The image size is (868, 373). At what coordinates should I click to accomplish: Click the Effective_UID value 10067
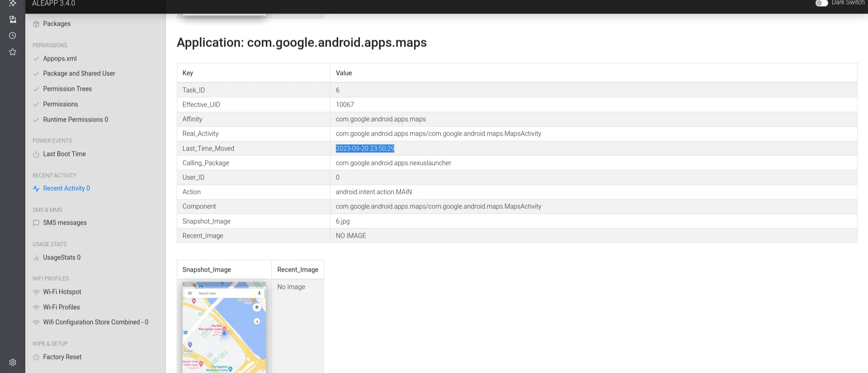[345, 104]
